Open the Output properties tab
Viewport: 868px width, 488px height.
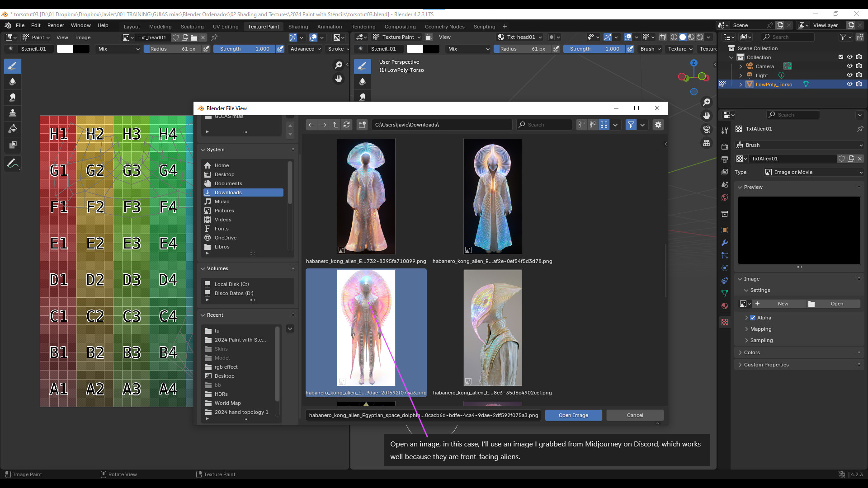coord(725,159)
